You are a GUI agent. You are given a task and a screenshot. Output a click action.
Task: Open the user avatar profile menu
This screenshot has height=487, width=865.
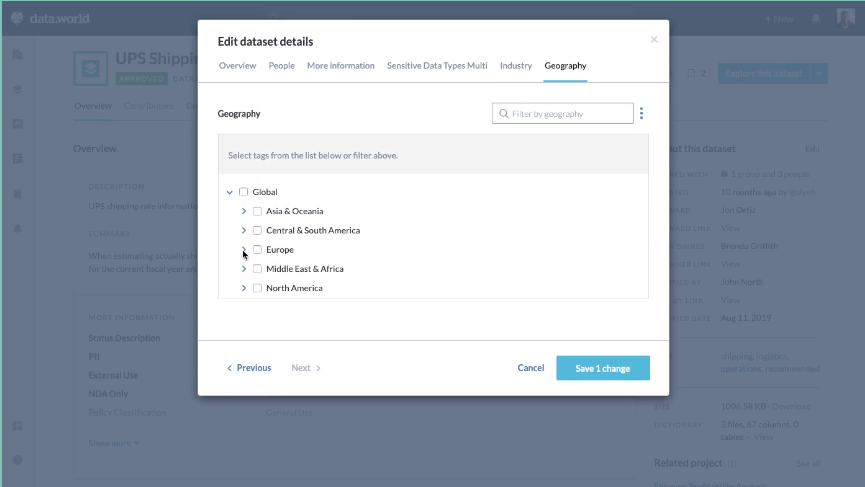pyautogui.click(x=845, y=18)
